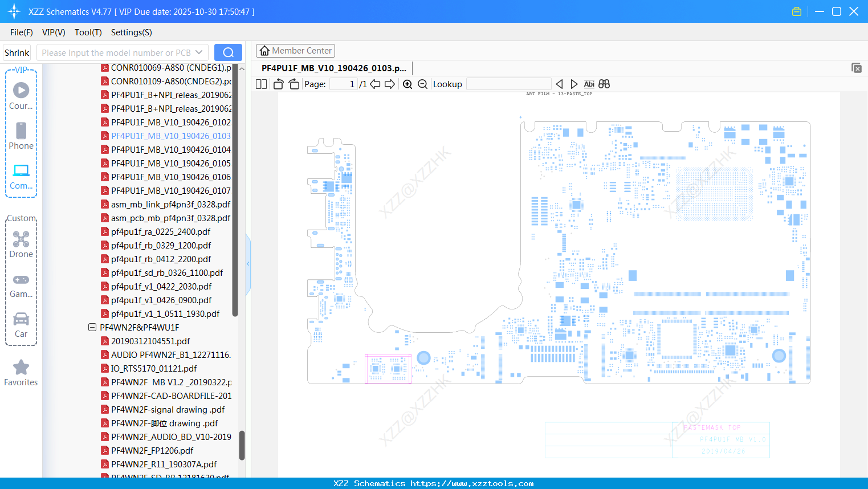Zoom out of the schematic
This screenshot has width=868, height=489.
tap(422, 84)
